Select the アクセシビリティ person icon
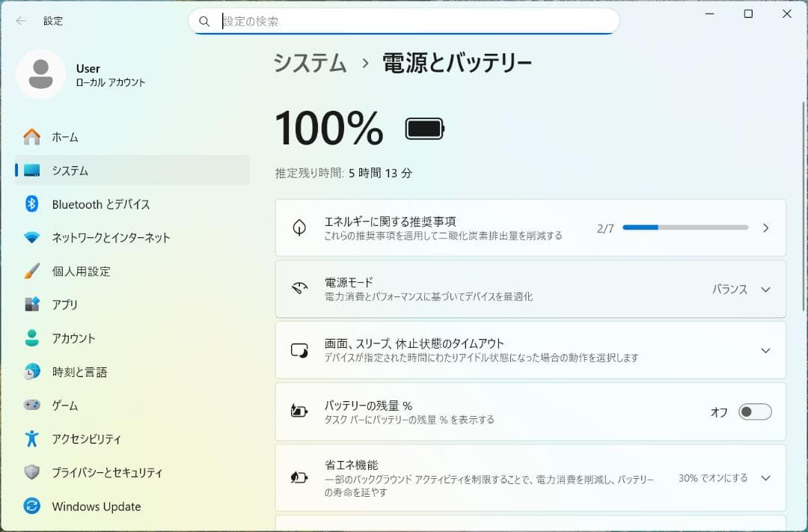Image resolution: width=808 pixels, height=532 pixels. (x=31, y=439)
